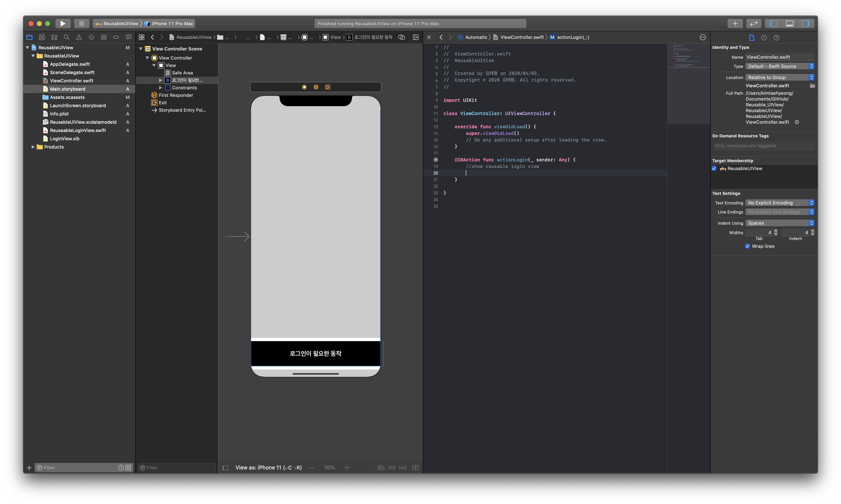This screenshot has height=504, width=841.
Task: Toggle the navigator panel visibility
Action: 773,23
